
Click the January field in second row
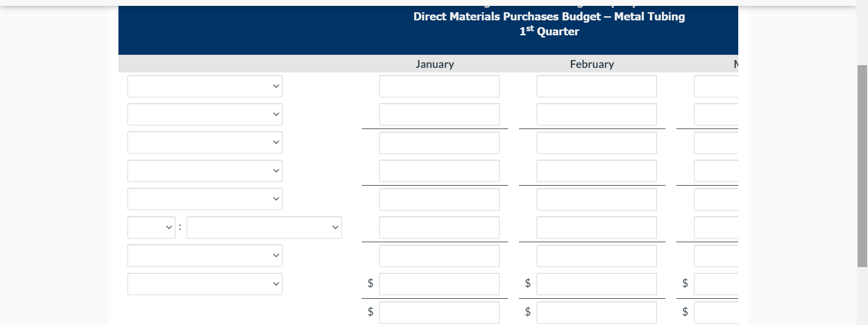pos(439,114)
